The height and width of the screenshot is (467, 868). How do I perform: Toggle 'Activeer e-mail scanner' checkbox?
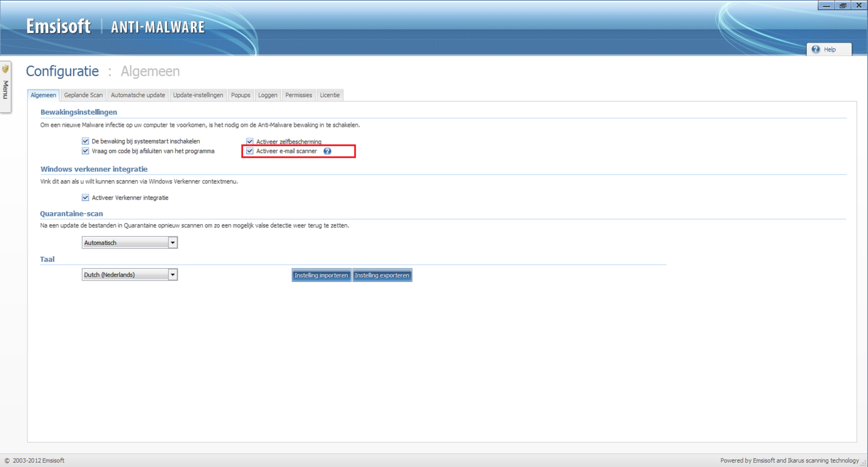[x=250, y=151]
